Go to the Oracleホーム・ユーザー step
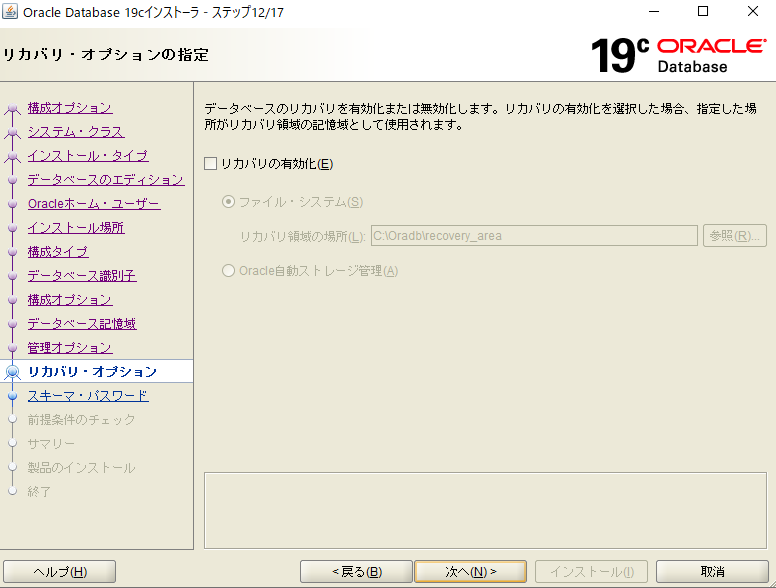Image resolution: width=776 pixels, height=588 pixels. point(94,204)
